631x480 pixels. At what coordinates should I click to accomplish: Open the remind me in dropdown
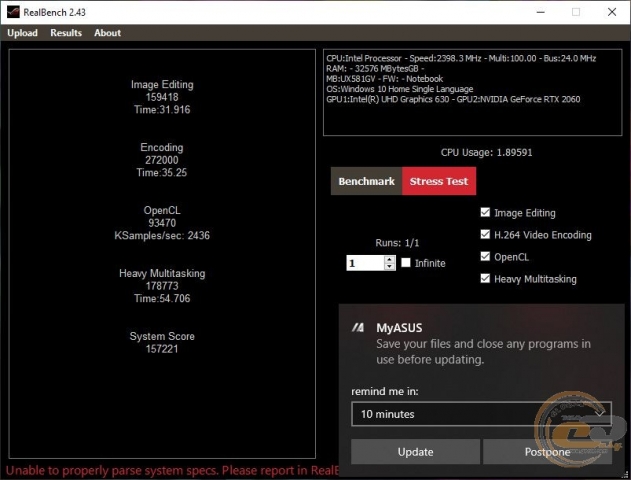tap(481, 414)
